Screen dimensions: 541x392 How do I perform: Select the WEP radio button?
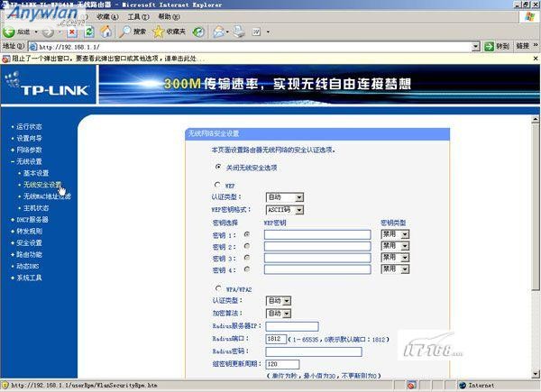(x=217, y=185)
